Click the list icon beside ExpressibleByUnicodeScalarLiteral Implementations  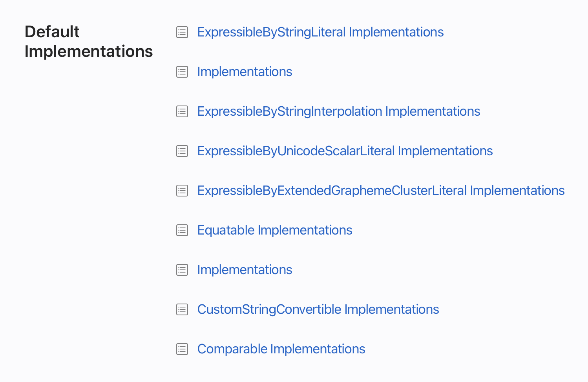(182, 151)
